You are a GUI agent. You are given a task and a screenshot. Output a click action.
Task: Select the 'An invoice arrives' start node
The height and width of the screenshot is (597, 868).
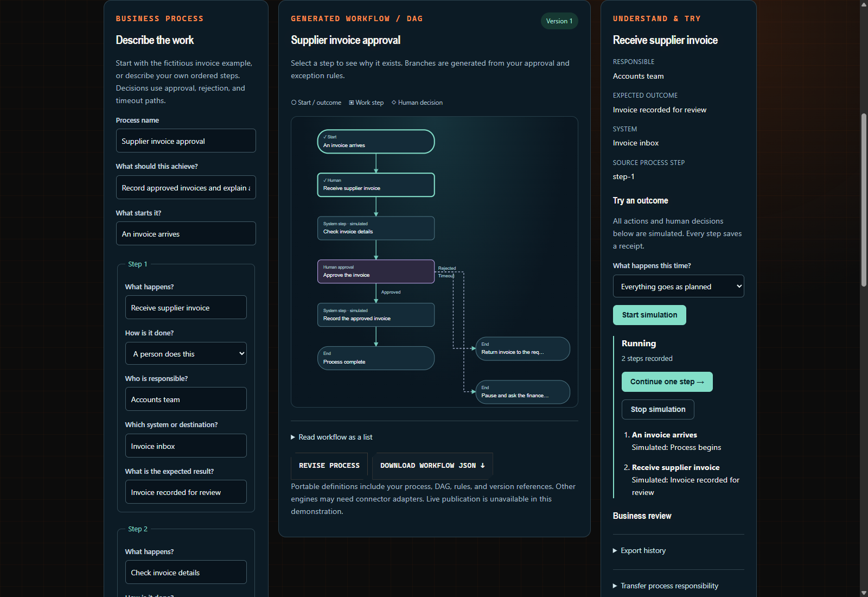point(376,142)
